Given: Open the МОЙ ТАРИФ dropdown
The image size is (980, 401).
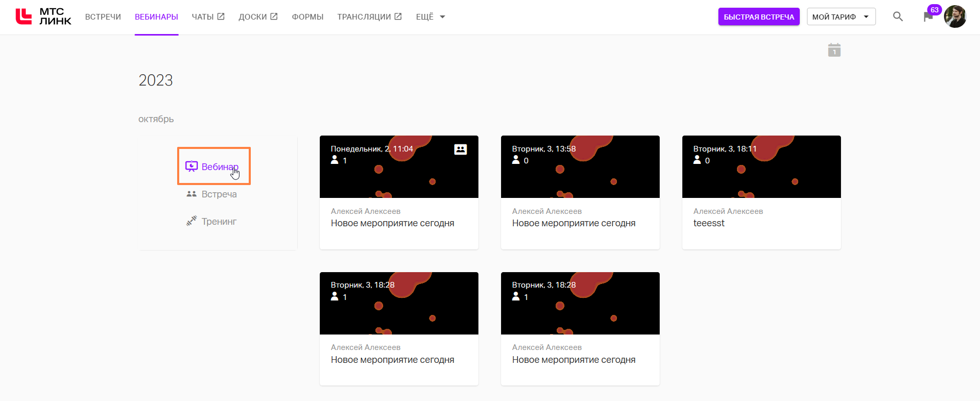Looking at the screenshot, I should pos(841,17).
